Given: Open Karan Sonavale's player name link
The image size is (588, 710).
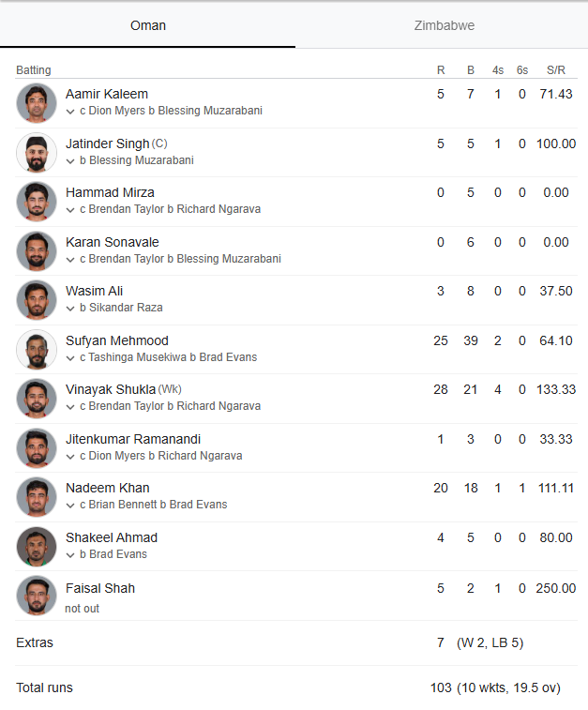Looking at the screenshot, I should pos(110,242).
